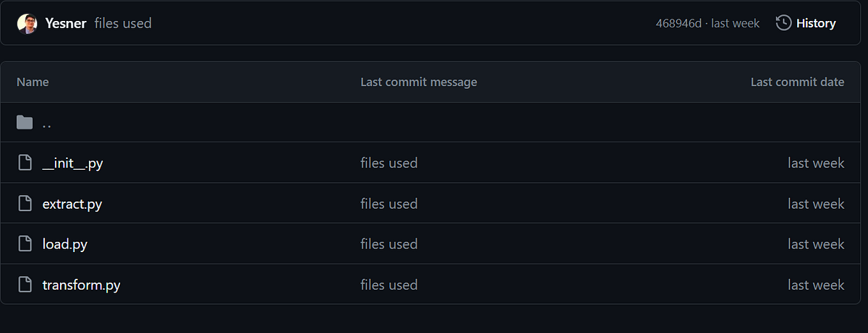The height and width of the screenshot is (333, 868).
Task: Click the Name column header
Action: point(33,82)
